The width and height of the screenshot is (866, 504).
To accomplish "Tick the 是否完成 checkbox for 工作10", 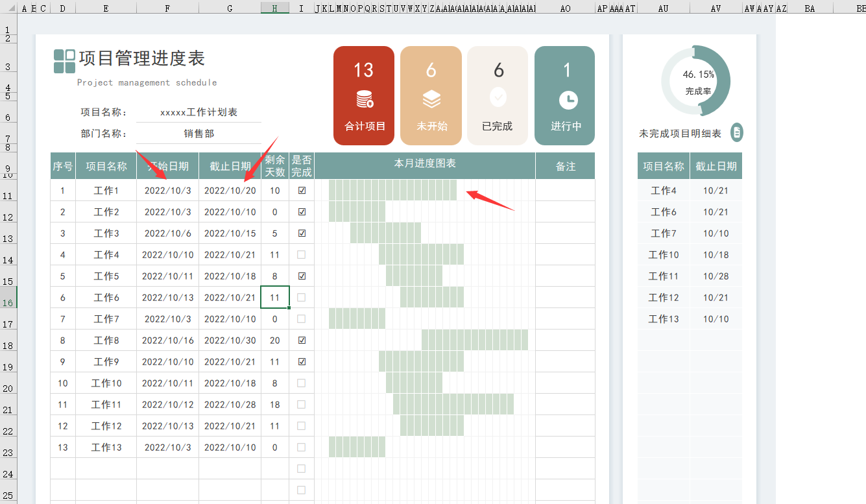I will click(x=302, y=383).
